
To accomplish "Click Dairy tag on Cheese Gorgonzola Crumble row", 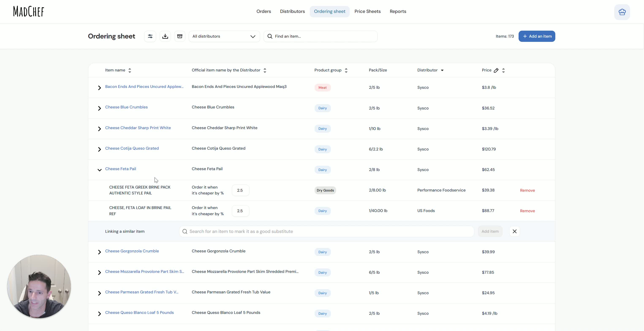I will pyautogui.click(x=322, y=252).
